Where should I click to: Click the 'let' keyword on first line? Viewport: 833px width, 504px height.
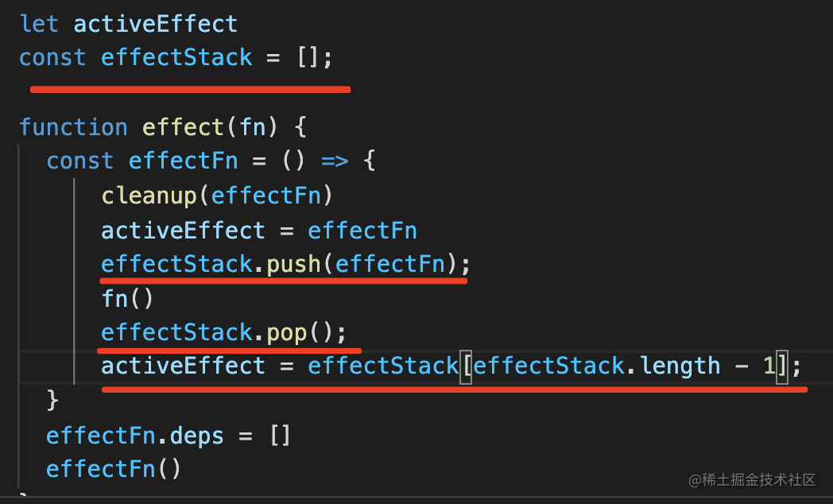(x=39, y=24)
